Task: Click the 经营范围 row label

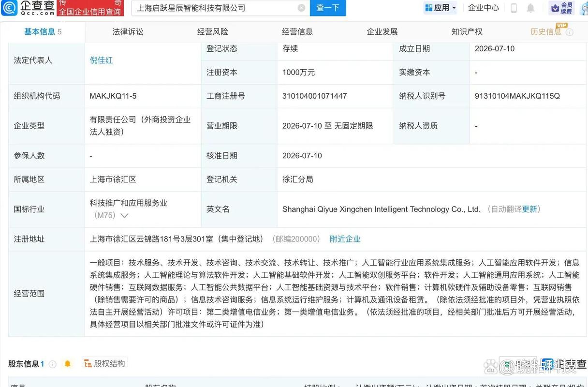Action: (29, 294)
